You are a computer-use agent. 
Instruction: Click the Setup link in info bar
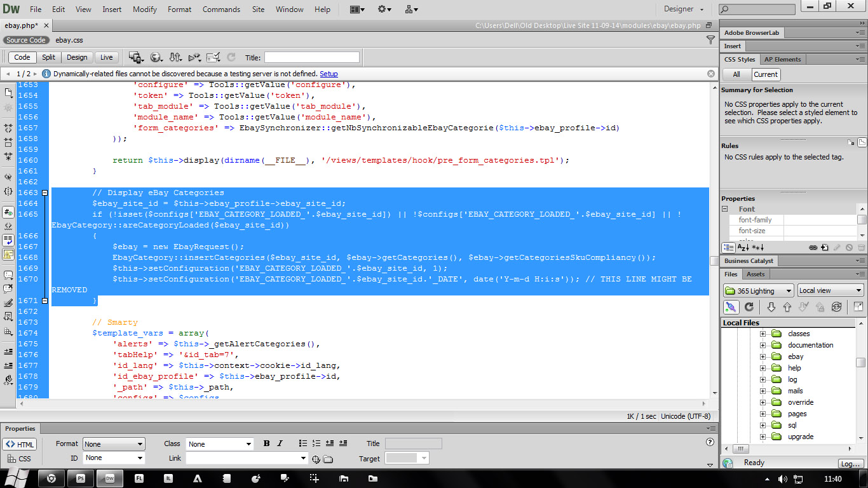coord(329,74)
